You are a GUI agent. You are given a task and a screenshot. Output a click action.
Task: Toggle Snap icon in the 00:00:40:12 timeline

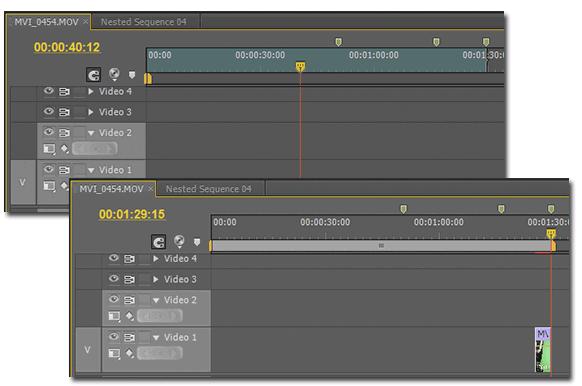[94, 75]
